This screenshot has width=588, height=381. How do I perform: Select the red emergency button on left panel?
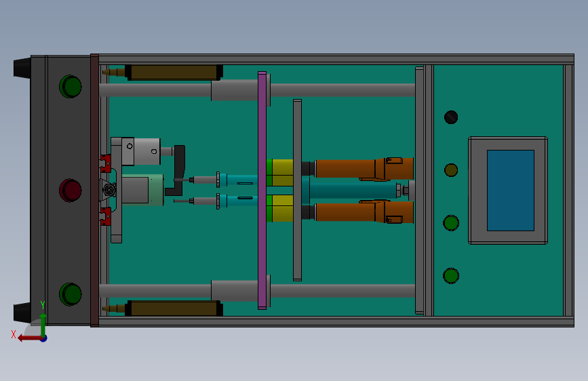tap(70, 190)
